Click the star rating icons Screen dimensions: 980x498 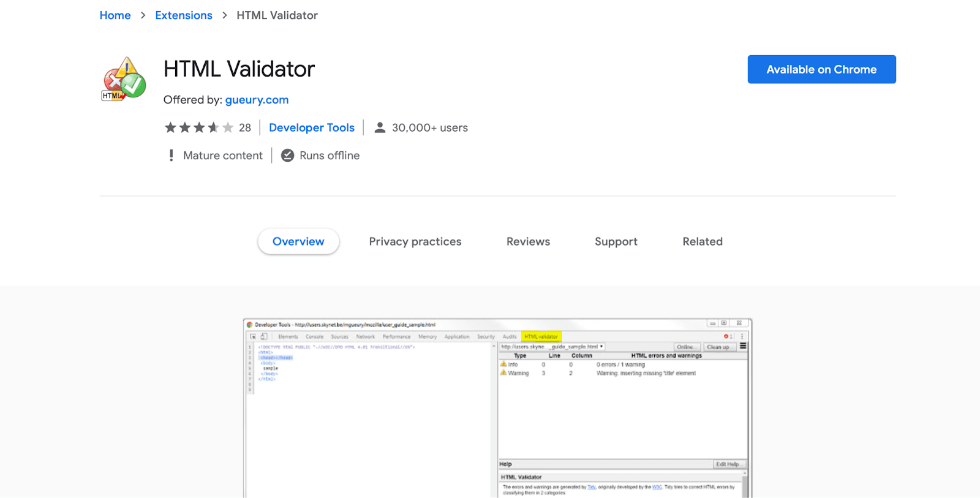(x=199, y=127)
